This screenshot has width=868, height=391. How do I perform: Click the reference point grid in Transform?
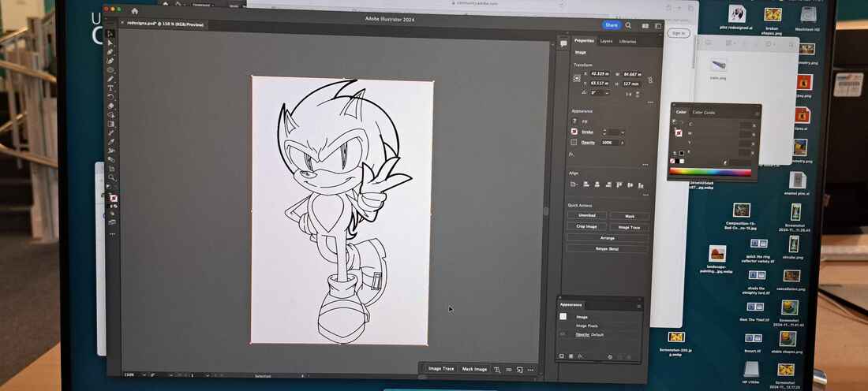[x=576, y=79]
